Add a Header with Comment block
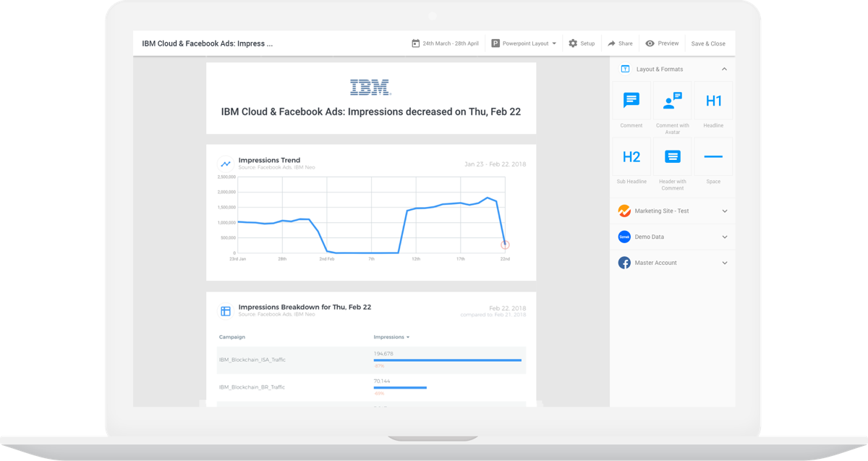The width and height of the screenshot is (868, 461). (673, 156)
